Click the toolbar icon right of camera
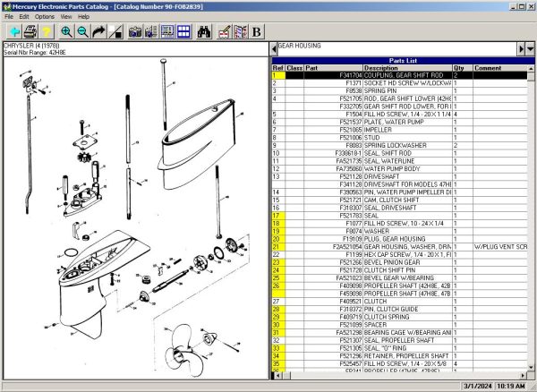Image resolution: width=537 pixels, height=392 pixels. (151, 32)
